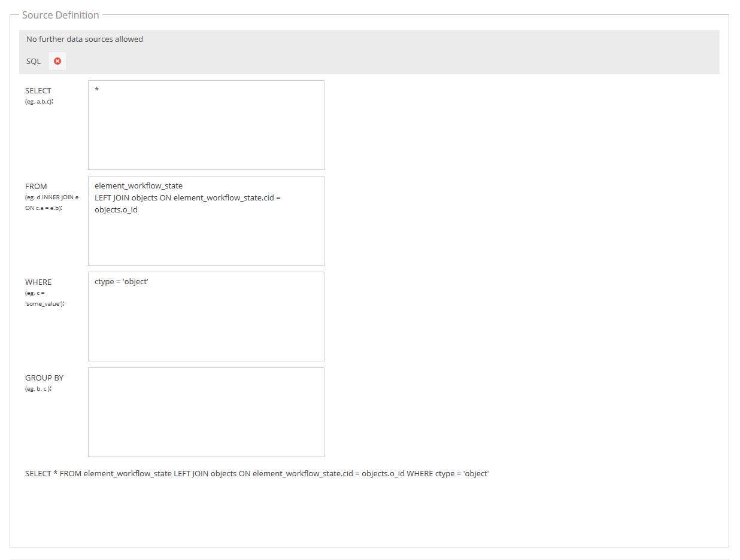The image size is (740, 560).
Task: Place cursor on asterisk in SELECT box
Action: (96, 90)
